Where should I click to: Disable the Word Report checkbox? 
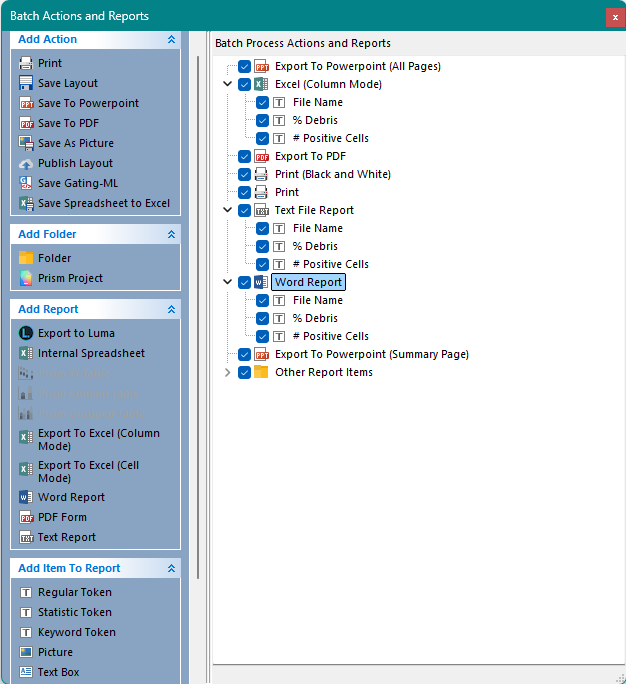244,282
